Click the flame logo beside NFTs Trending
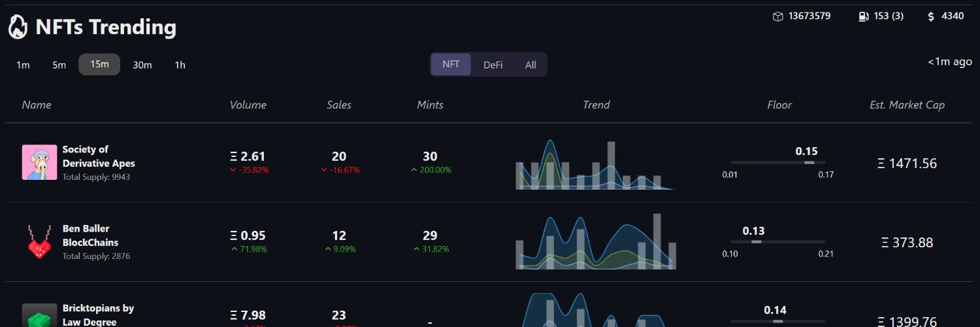This screenshot has width=980, height=327. (x=18, y=27)
